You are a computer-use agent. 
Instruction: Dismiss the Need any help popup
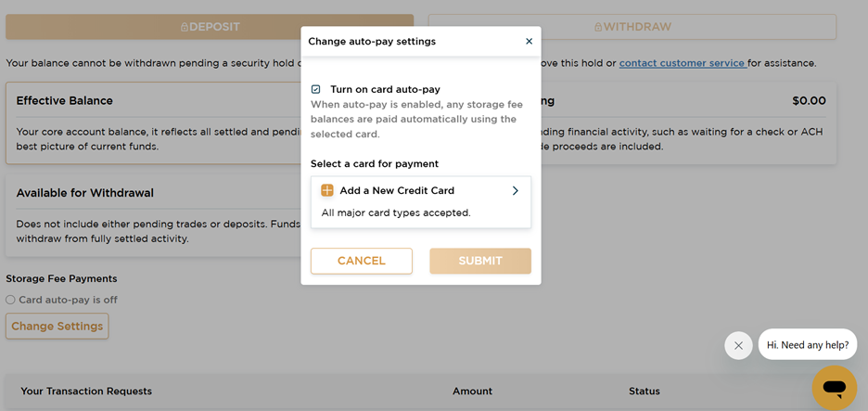738,346
